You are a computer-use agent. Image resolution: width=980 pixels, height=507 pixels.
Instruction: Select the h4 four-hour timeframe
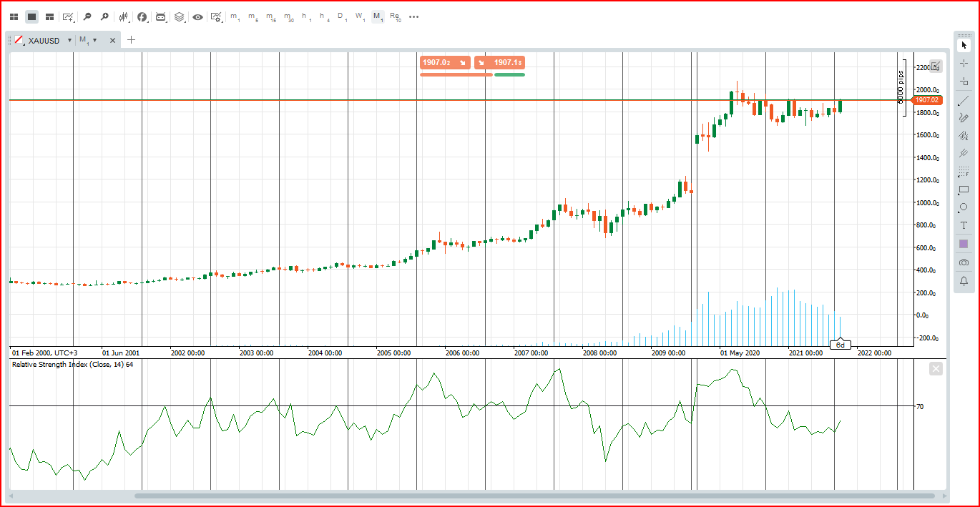324,16
